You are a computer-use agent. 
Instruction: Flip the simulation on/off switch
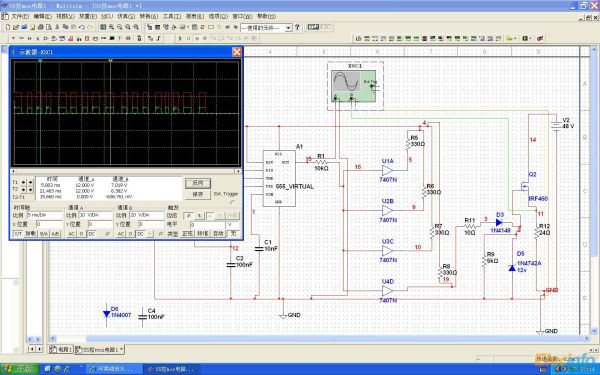(x=313, y=26)
